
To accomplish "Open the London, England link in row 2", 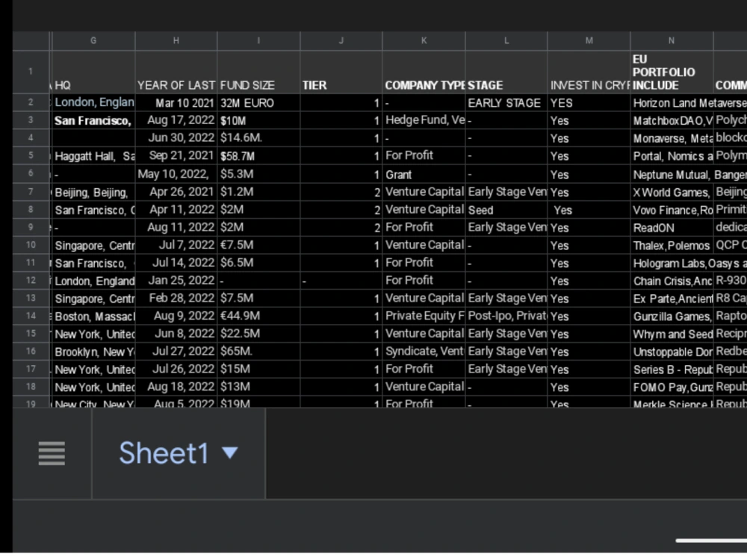I will (94, 102).
